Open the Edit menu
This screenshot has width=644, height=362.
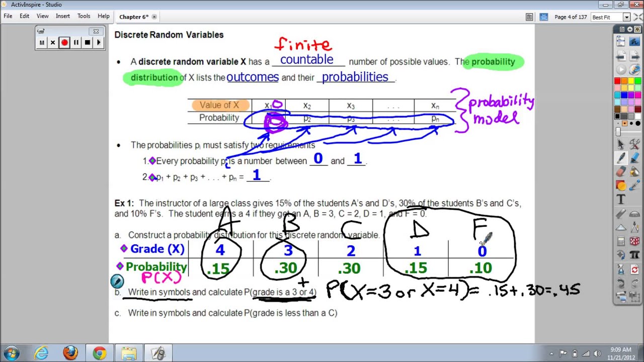[24, 16]
